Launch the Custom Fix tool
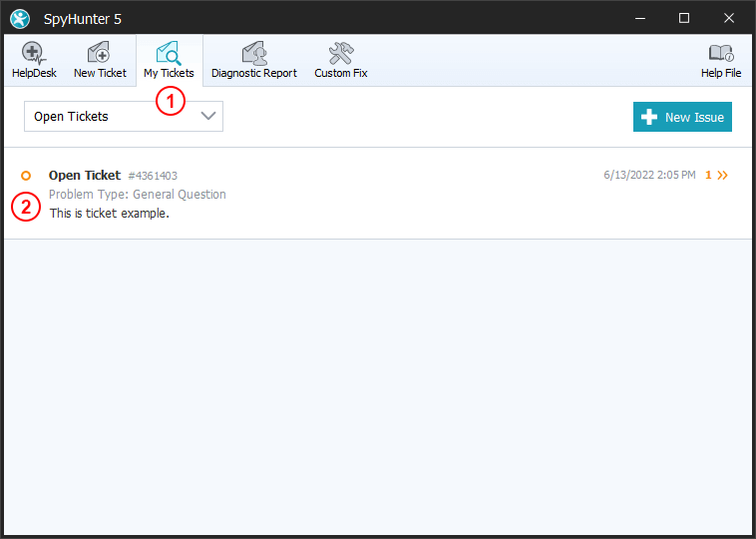Image resolution: width=756 pixels, height=539 pixels. 340,54
